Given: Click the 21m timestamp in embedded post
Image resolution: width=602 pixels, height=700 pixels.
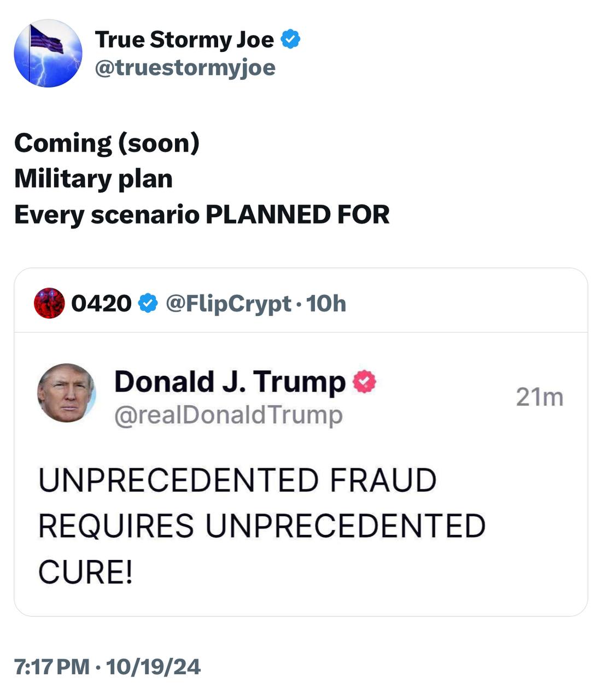Looking at the screenshot, I should [539, 398].
